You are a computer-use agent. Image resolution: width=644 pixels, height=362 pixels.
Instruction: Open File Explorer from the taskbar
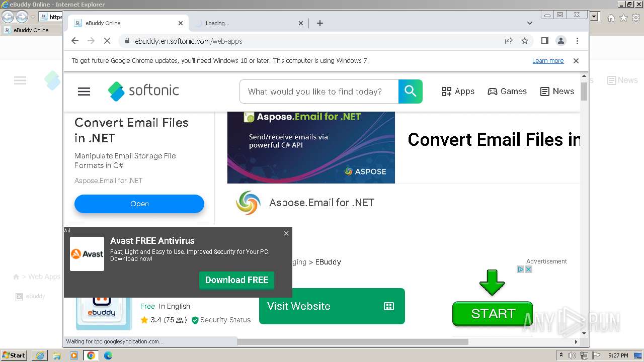pos(57,355)
